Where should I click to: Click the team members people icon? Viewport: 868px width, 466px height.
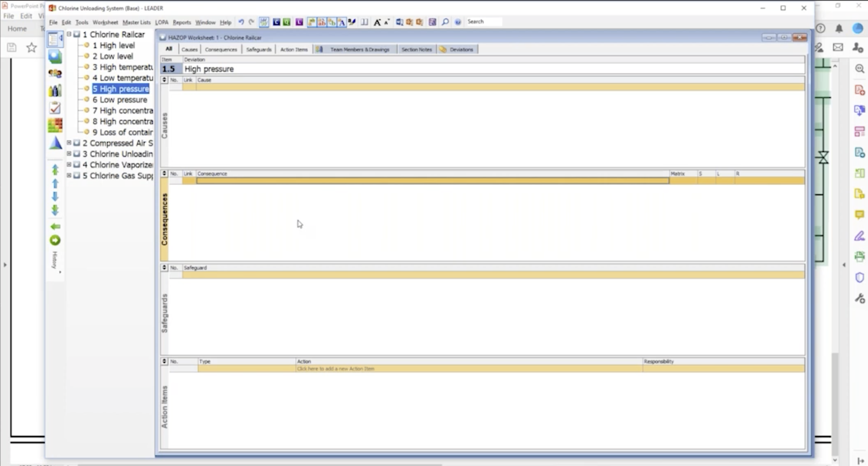tap(55, 74)
